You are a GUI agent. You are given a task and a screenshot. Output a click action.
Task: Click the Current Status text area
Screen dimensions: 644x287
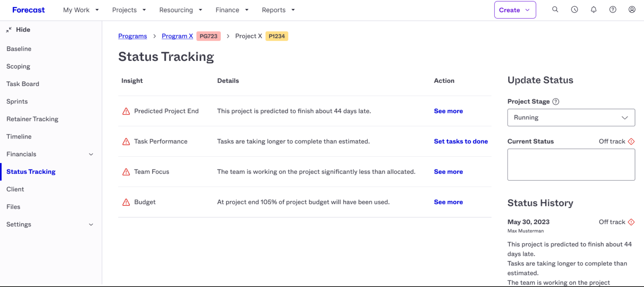point(571,165)
